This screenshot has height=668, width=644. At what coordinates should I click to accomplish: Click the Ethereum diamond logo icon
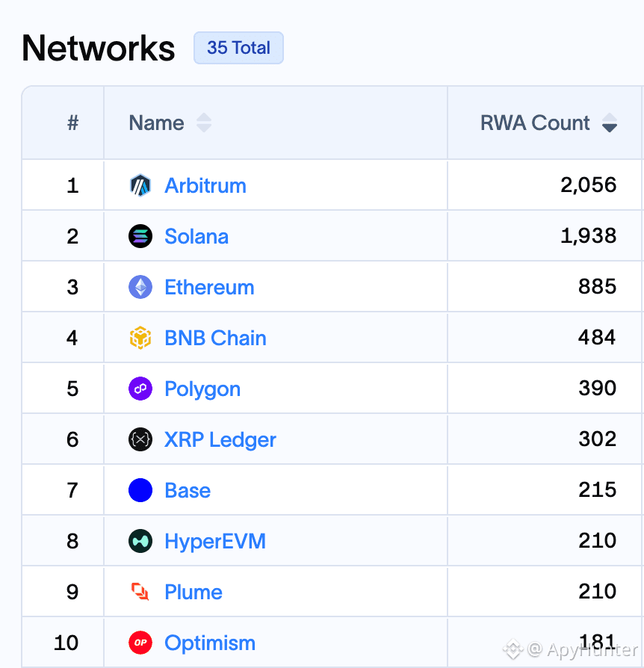click(140, 287)
